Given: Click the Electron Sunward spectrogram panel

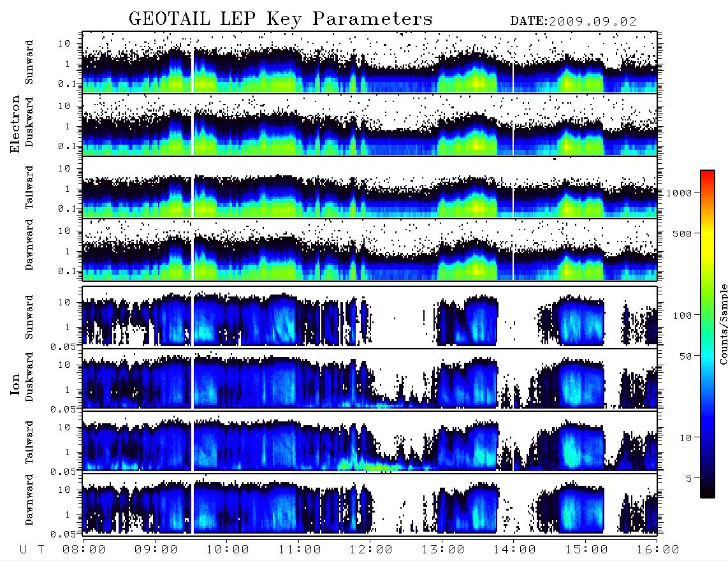Looking at the screenshot, I should pos(370,62).
